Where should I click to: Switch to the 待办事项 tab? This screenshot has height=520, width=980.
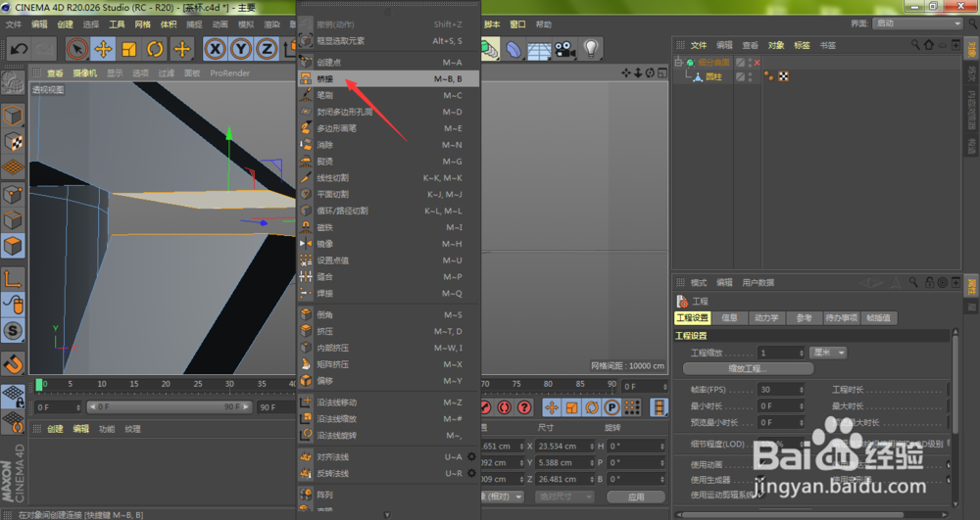pos(841,317)
